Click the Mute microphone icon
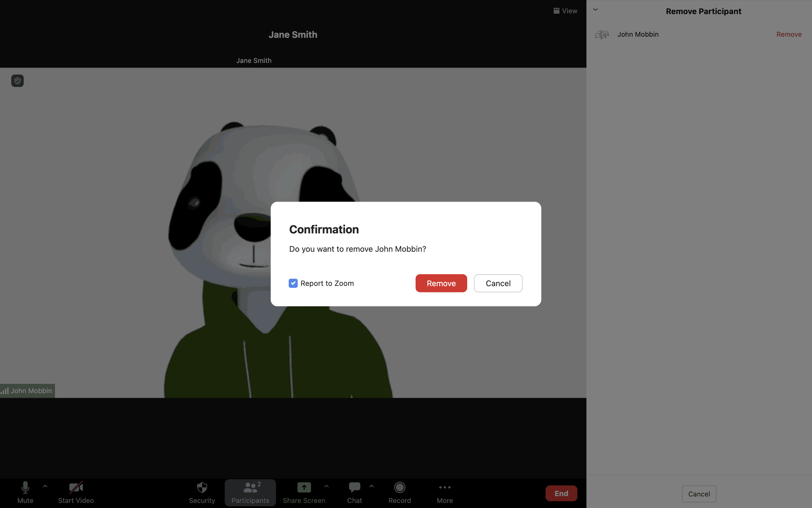The height and width of the screenshot is (508, 812). click(x=25, y=487)
